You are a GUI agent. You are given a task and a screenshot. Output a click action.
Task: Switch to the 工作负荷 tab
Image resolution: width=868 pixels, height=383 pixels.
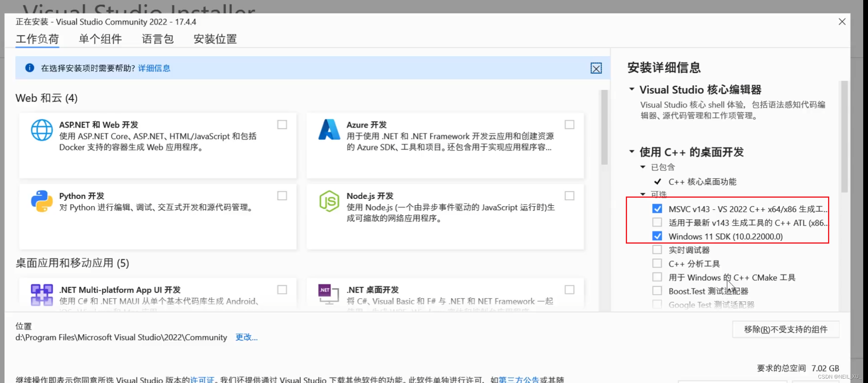click(x=38, y=39)
